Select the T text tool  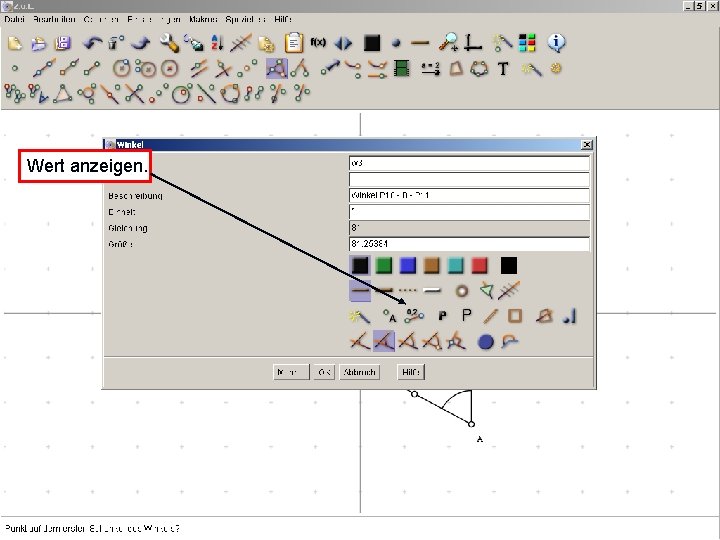(503, 69)
